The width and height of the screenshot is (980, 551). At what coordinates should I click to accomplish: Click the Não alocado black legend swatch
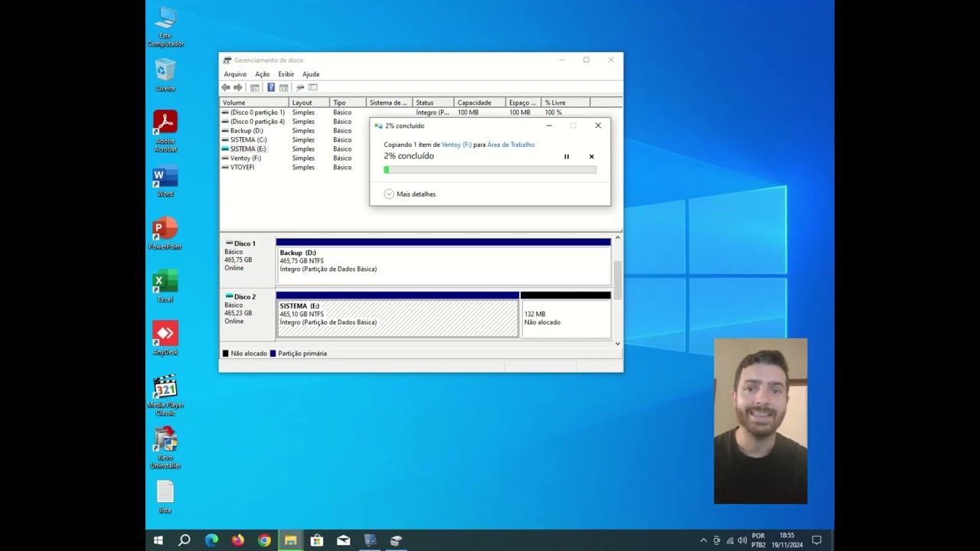[225, 354]
